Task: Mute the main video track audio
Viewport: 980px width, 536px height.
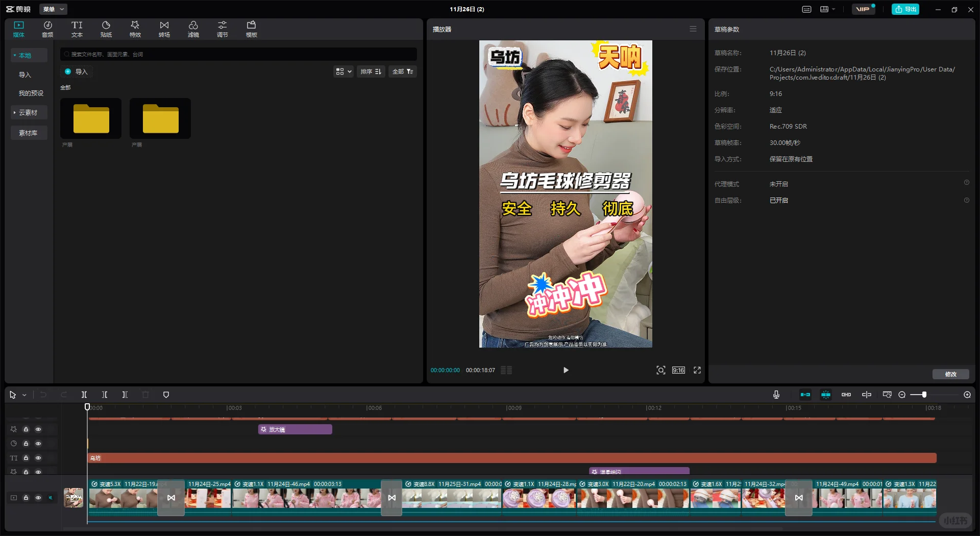Action: point(51,498)
